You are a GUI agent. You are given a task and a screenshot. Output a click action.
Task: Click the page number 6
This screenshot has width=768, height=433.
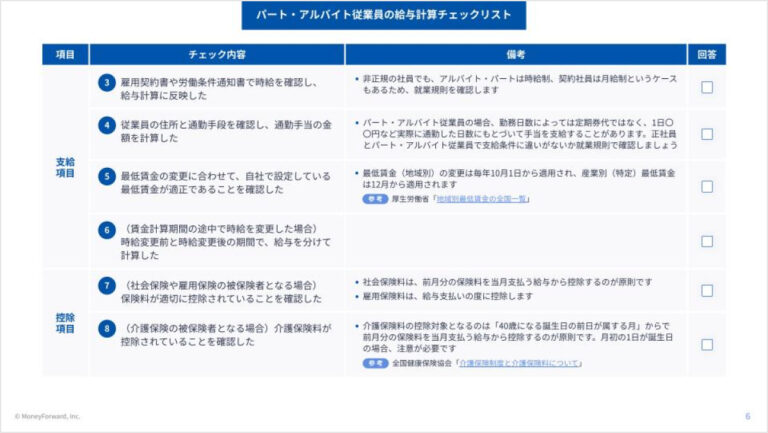[747, 416]
